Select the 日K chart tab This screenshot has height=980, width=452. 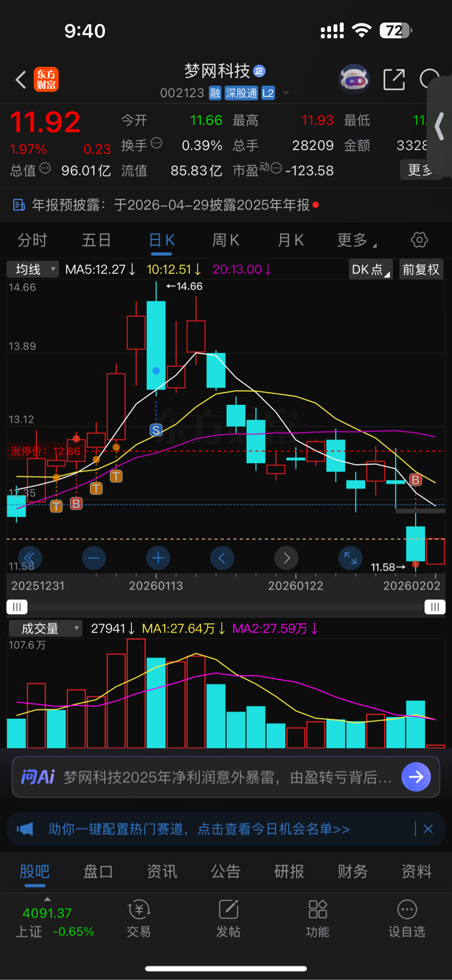(161, 240)
